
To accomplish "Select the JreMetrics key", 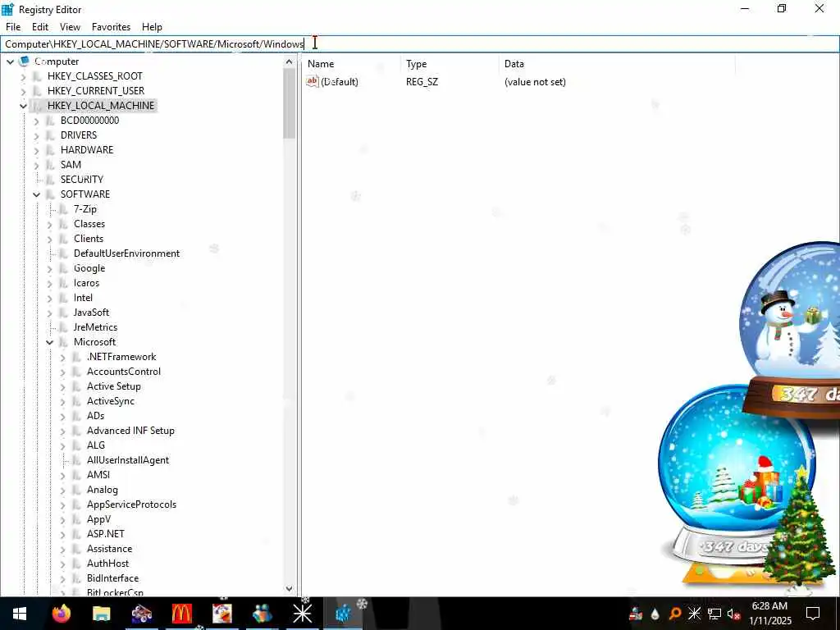I will 95,327.
